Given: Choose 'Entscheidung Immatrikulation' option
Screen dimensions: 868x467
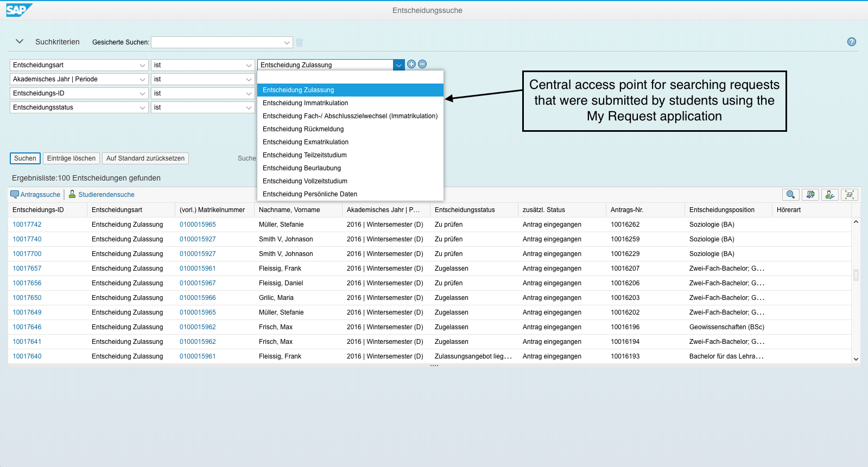Looking at the screenshot, I should (351, 103).
